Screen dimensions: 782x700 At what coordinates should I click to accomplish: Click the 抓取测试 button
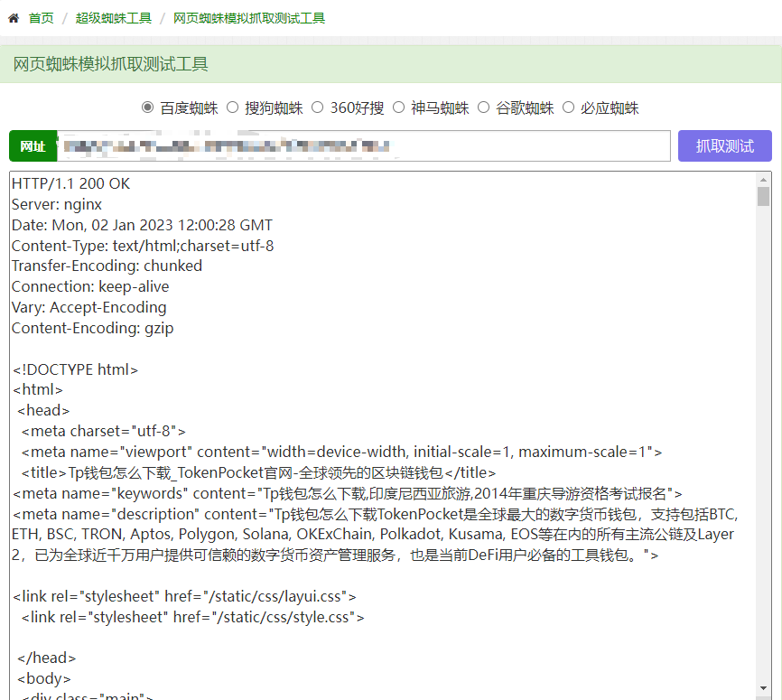[x=724, y=145]
